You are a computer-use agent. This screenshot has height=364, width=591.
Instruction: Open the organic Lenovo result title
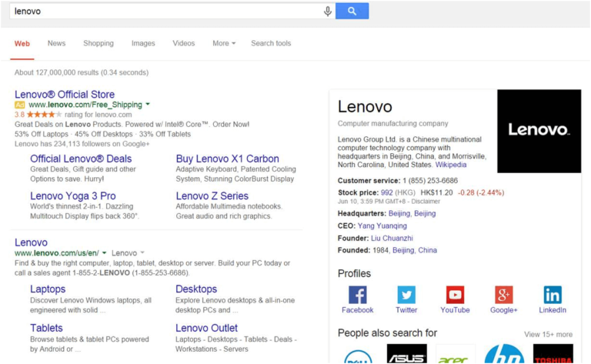31,242
